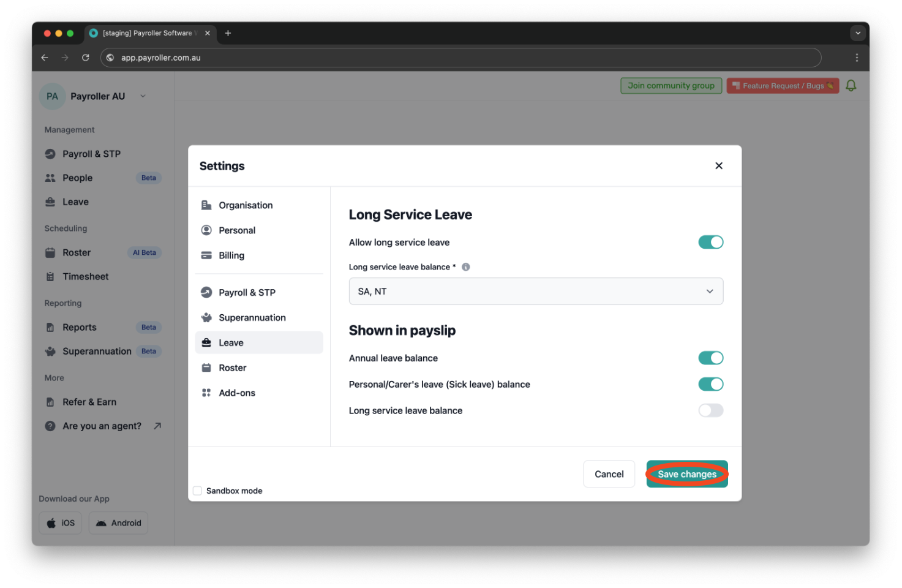Disable the Allow long service leave toggle
902x588 pixels.
point(710,242)
